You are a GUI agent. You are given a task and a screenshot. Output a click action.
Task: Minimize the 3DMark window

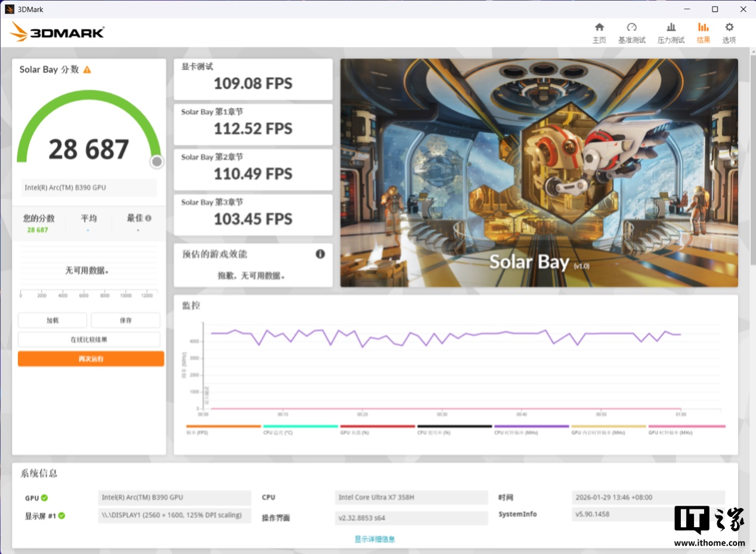pos(687,9)
